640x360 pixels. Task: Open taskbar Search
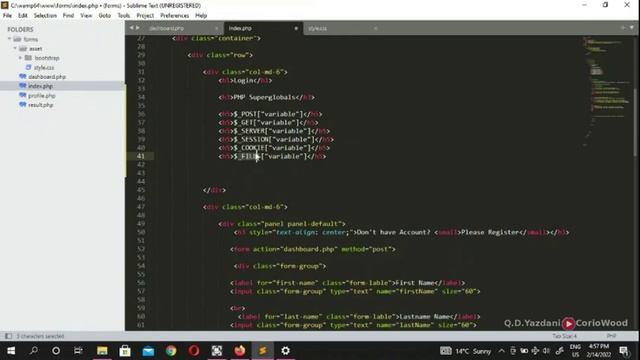(x=34, y=351)
